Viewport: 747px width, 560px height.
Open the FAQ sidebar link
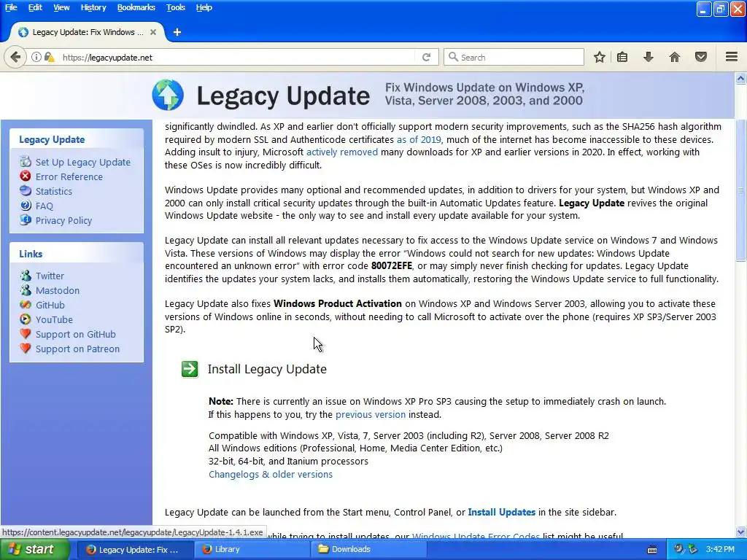click(x=44, y=206)
